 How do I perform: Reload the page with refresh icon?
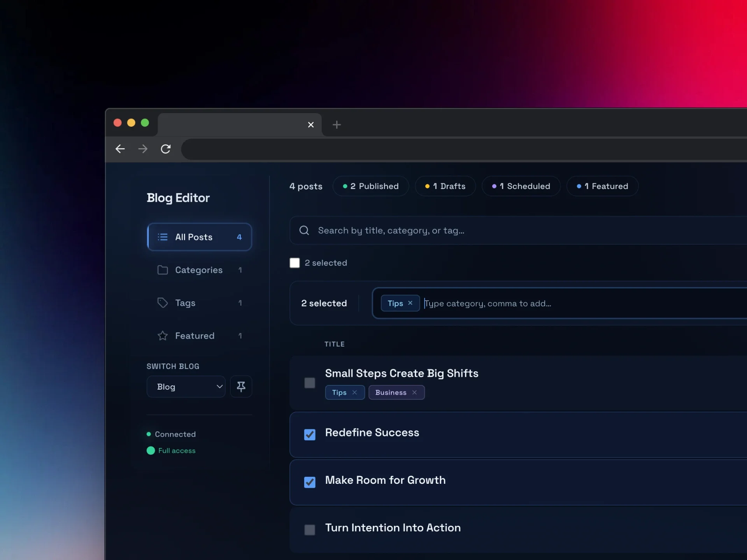click(x=166, y=149)
